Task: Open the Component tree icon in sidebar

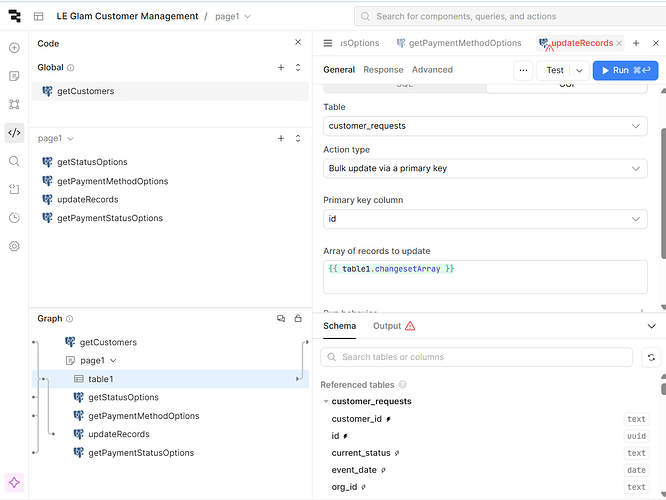Action: click(14, 104)
